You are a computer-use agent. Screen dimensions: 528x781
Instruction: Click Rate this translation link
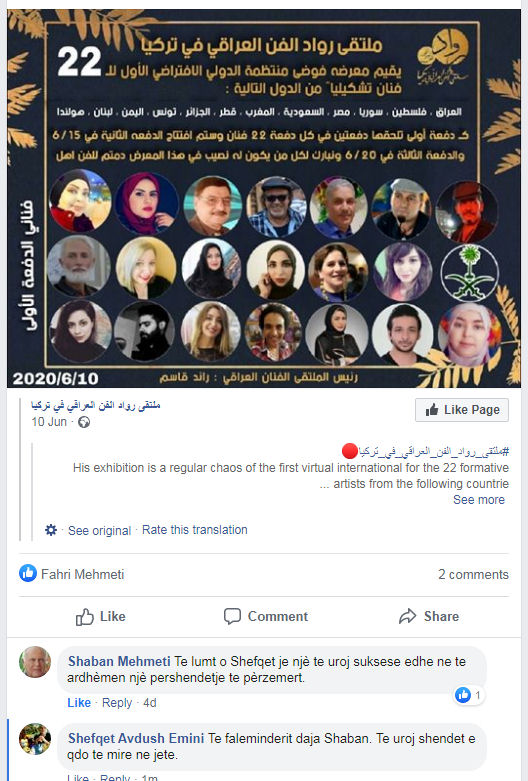pos(195,530)
